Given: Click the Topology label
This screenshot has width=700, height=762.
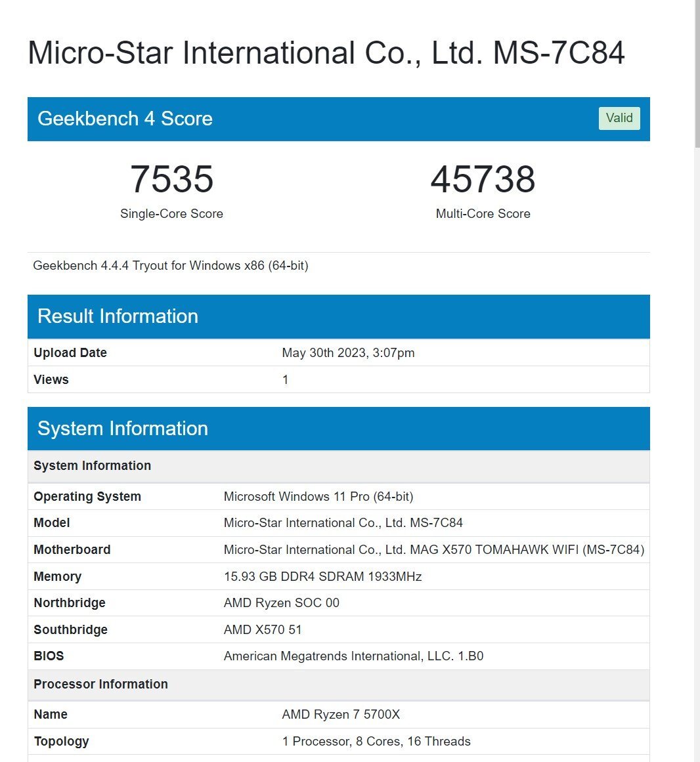Looking at the screenshot, I should 61,741.
